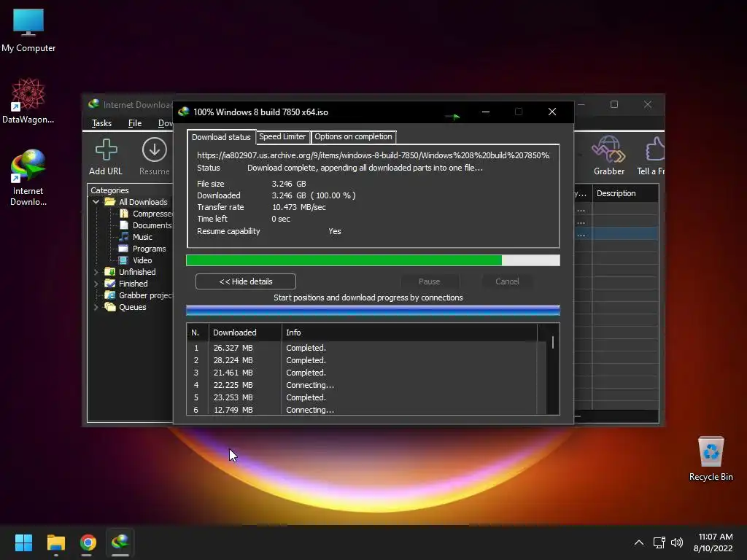Open the Downloads menu in main window
Screen dimensions: 747x560
coord(166,123)
